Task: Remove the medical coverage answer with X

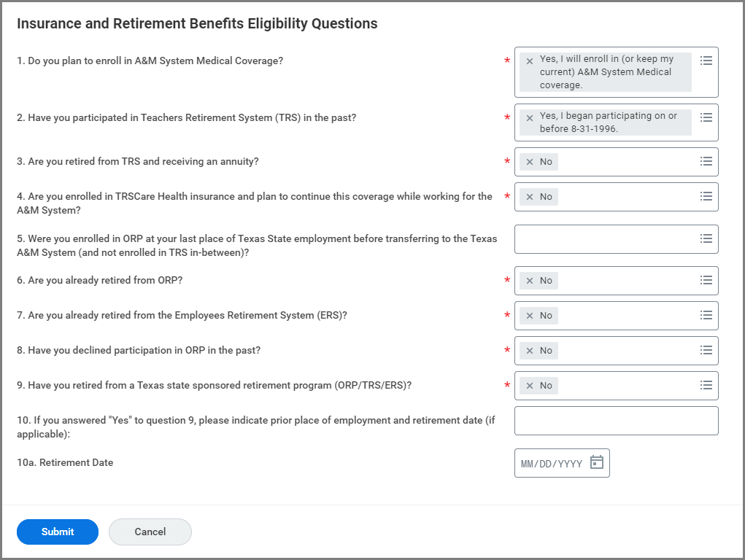Action: click(530, 61)
